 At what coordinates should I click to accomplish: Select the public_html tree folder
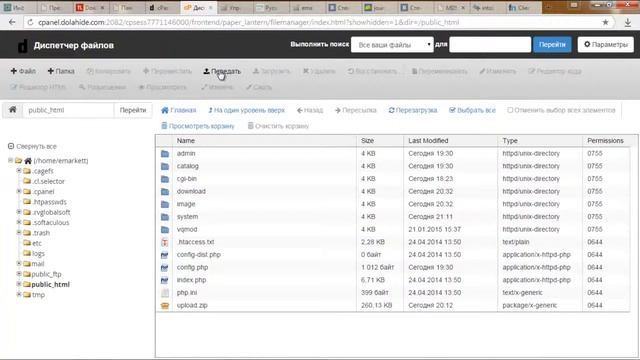point(51,284)
